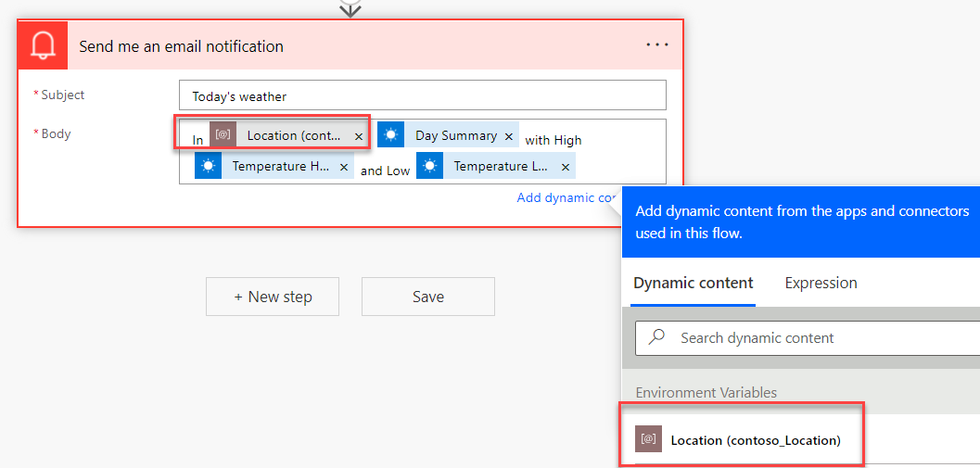Click the Location token's environment variable icon in Body
The height and width of the screenshot is (468, 980).
click(x=223, y=135)
